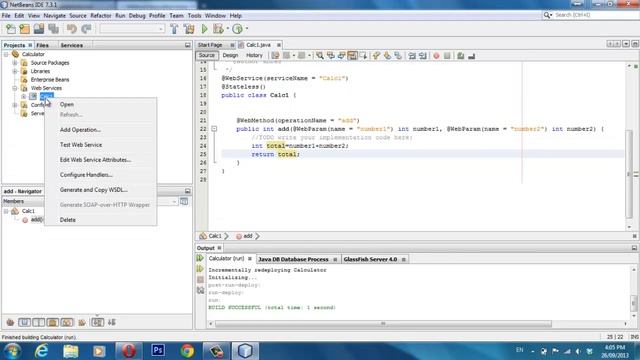640x360 pixels.
Task: Open Google Chrome from the taskbar
Action: pyautogui.click(x=187, y=351)
